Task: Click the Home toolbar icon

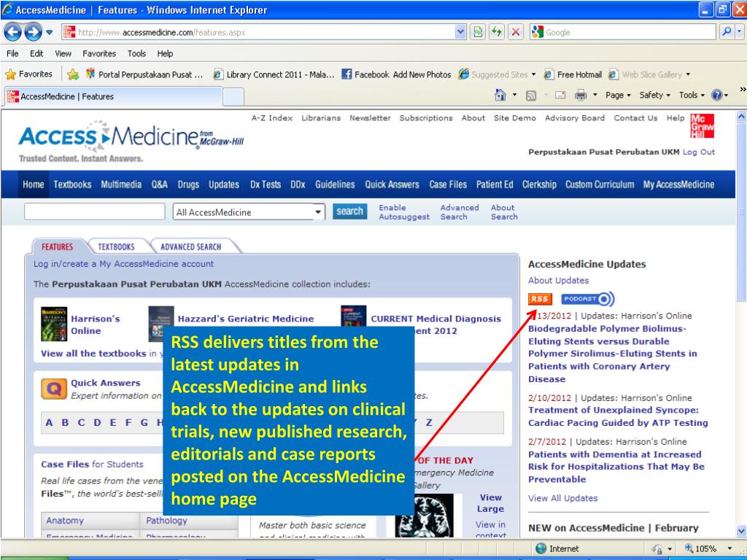Action: 500,96
